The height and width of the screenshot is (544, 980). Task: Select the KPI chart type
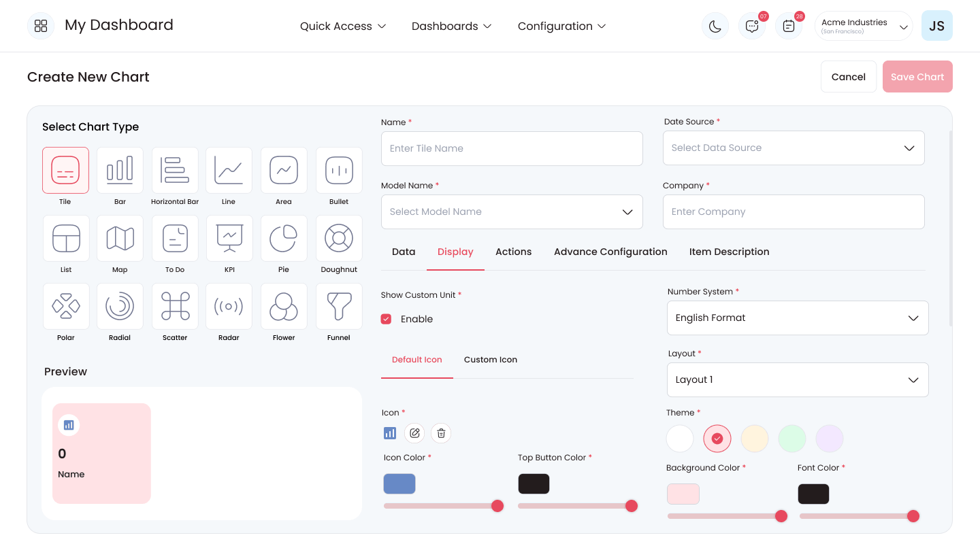[x=229, y=238]
